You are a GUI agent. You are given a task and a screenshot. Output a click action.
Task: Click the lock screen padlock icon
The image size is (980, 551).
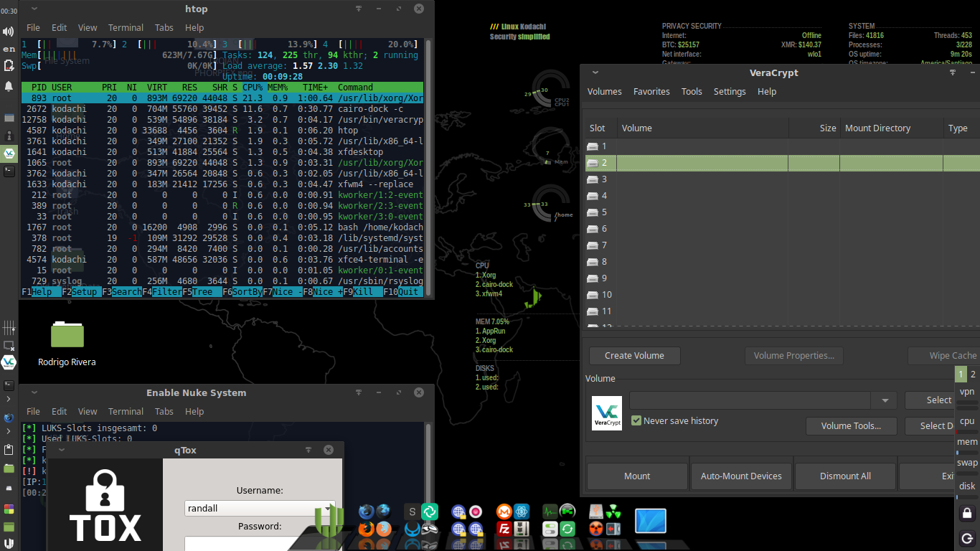tap(966, 513)
